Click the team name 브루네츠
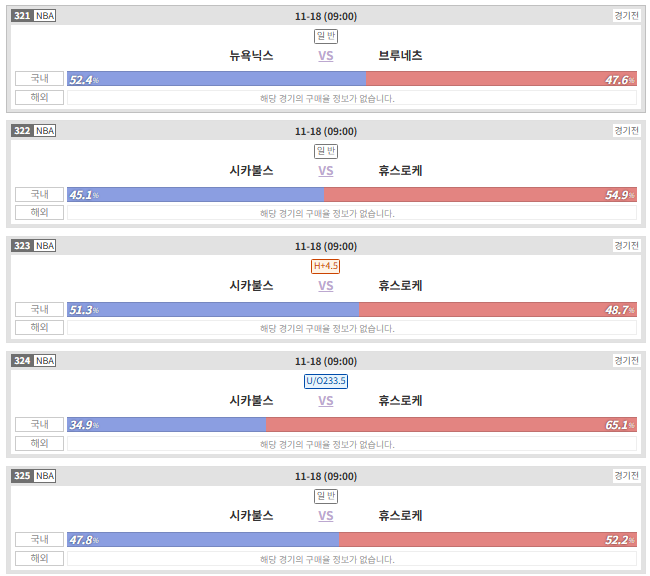Viewport: 650px width, 576px height. 400,56
